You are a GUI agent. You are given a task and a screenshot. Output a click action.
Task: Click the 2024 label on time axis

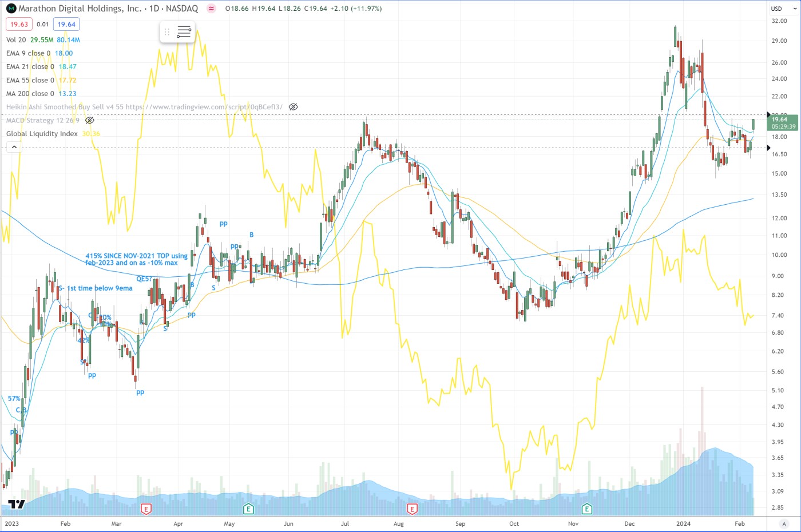(x=683, y=523)
